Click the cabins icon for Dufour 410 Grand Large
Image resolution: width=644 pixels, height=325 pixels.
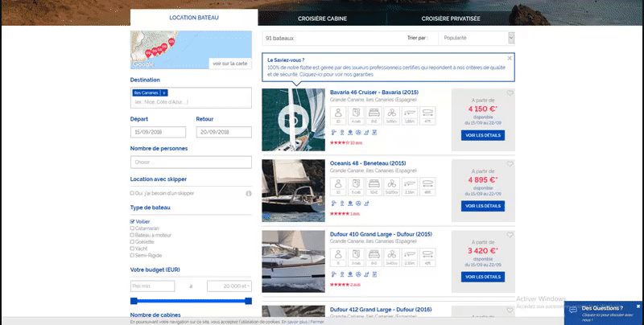tap(356, 257)
